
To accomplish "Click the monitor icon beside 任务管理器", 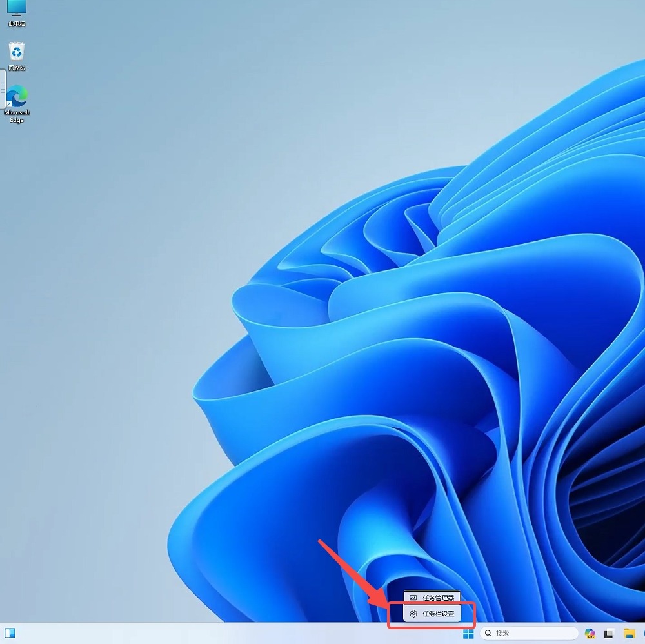I will pos(413,598).
